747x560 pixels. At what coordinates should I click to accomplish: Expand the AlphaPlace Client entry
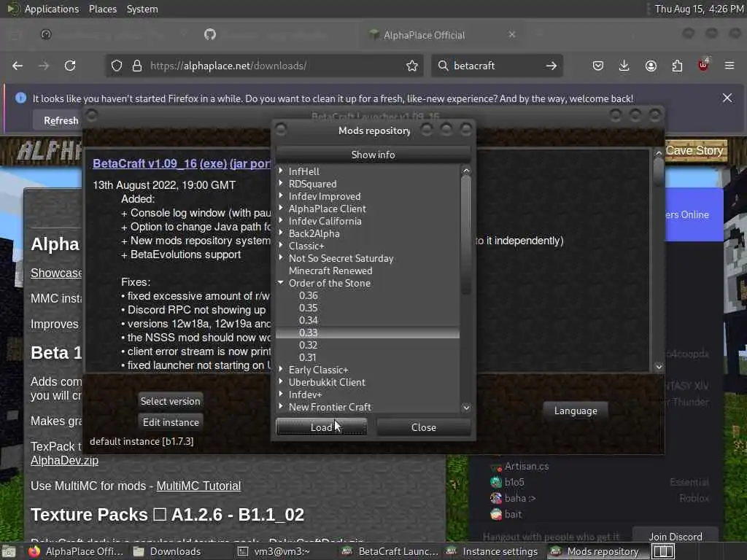coord(281,208)
